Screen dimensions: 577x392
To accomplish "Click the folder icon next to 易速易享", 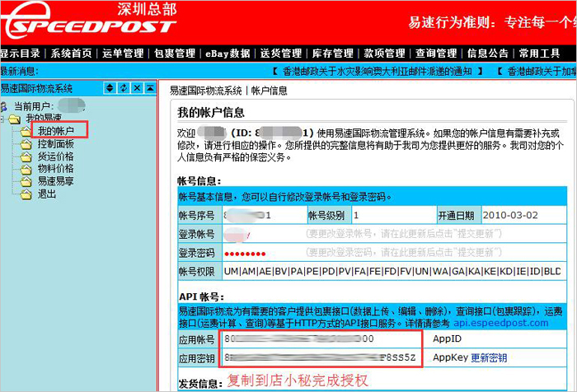I will pos(26,182).
